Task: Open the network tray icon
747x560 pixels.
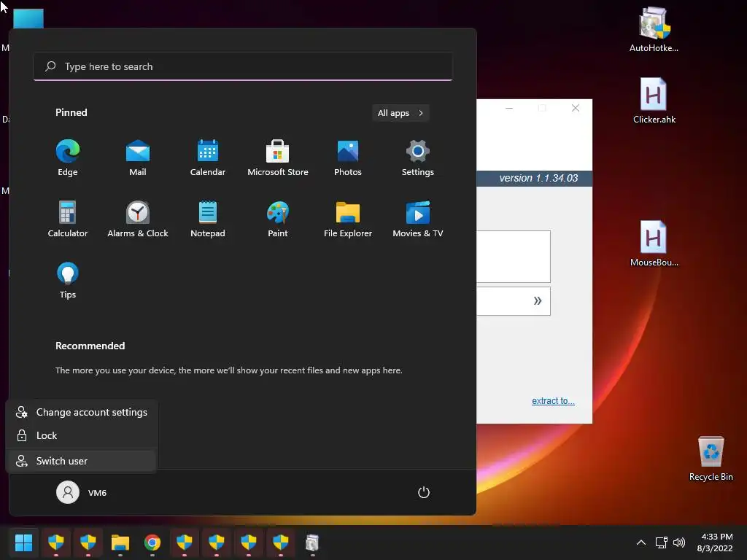Action: click(x=661, y=542)
